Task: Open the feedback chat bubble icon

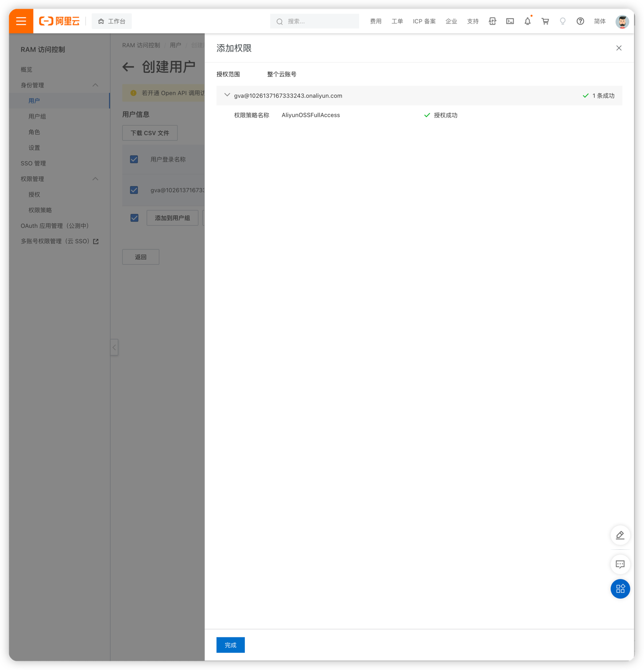Action: click(x=620, y=565)
